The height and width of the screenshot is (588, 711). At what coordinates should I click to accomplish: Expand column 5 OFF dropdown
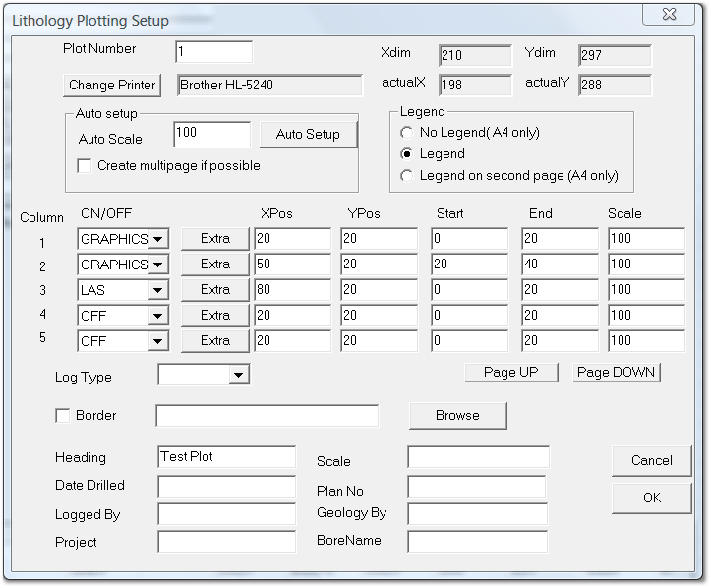click(x=158, y=340)
